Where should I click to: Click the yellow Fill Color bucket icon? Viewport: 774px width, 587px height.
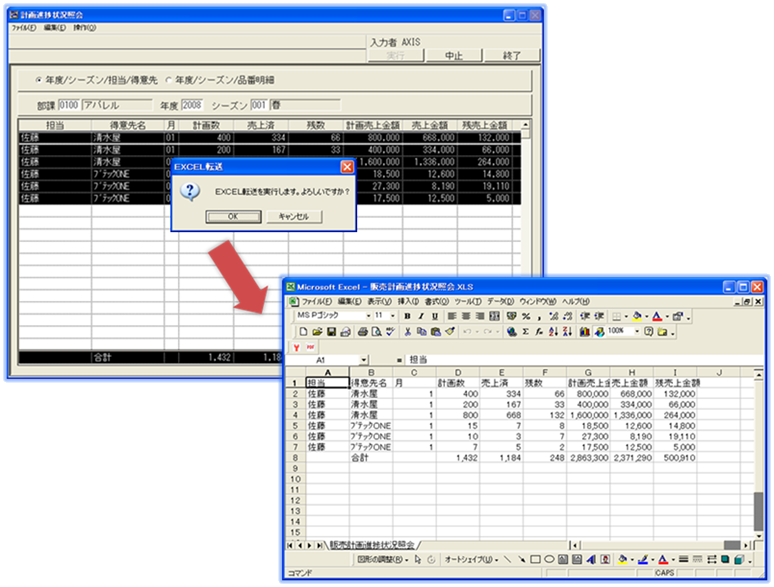coord(636,316)
